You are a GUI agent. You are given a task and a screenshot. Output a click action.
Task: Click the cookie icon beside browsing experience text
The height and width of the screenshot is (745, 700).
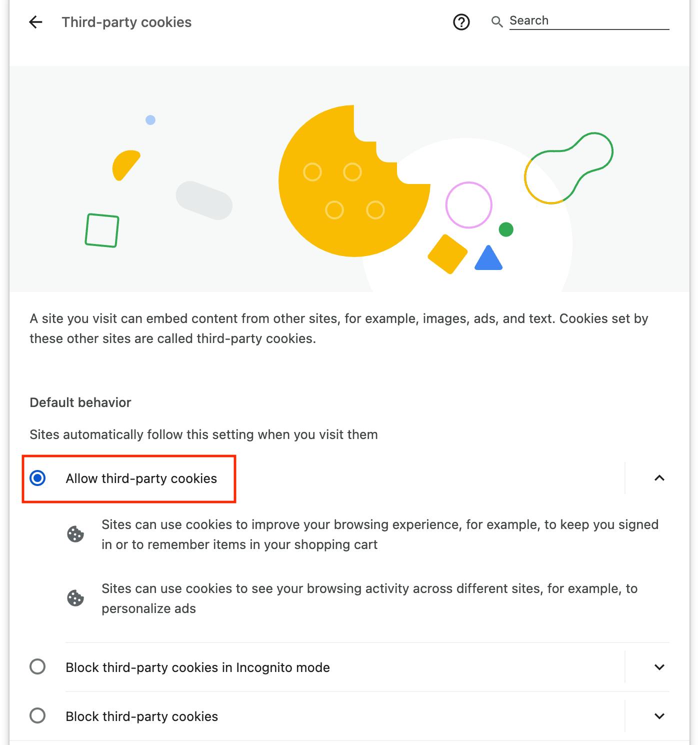(x=75, y=534)
